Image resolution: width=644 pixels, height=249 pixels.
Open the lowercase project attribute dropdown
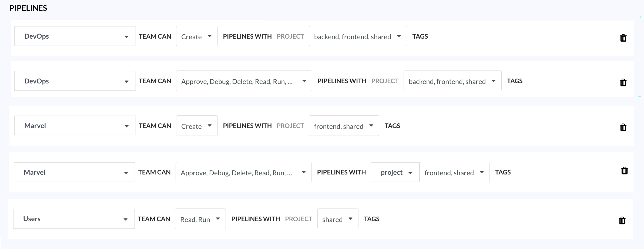click(x=395, y=172)
